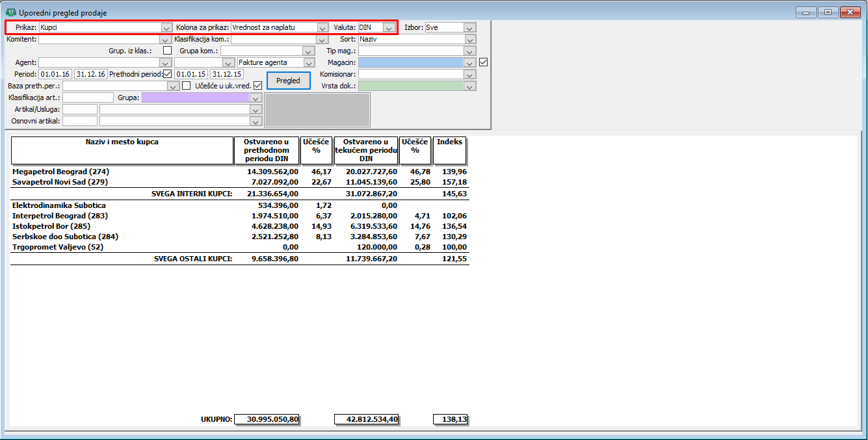868x440 pixels.
Task: Click the purple Grupa field
Action: [x=196, y=97]
